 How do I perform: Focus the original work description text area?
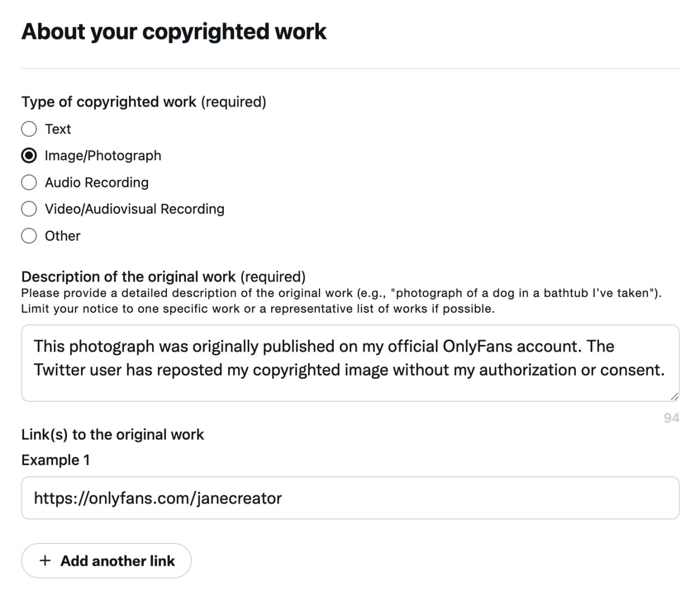coord(350,363)
